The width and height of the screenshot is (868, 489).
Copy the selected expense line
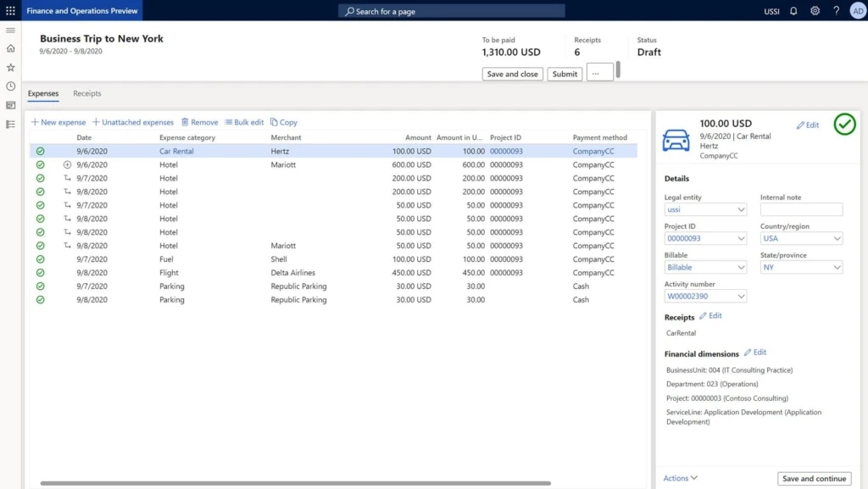tap(284, 122)
